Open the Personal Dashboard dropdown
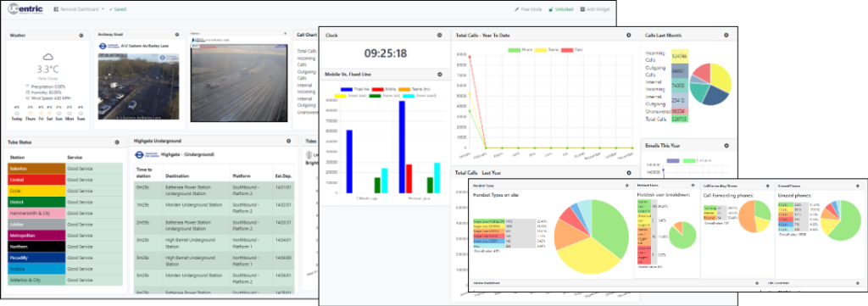This screenshot has width=868, height=306. pos(79,9)
